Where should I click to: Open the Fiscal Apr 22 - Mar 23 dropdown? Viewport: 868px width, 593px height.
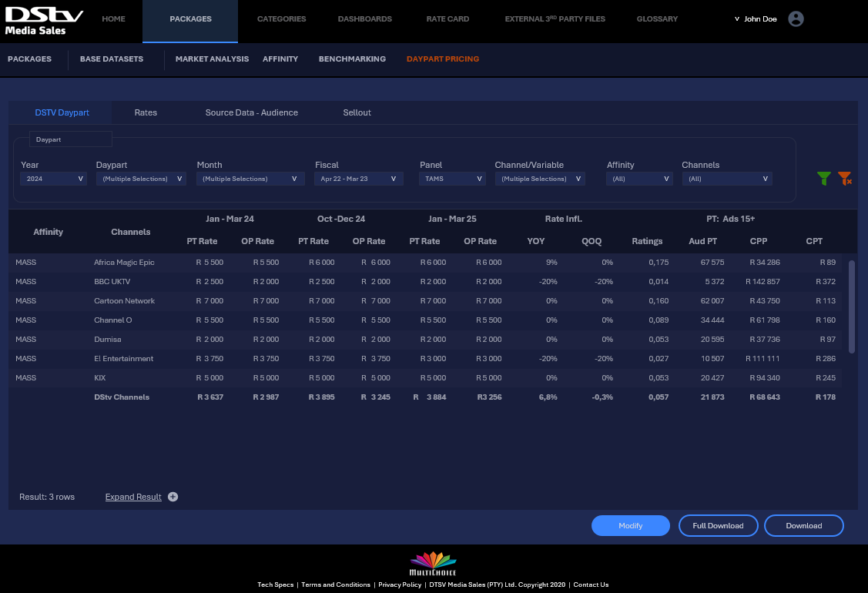click(358, 179)
